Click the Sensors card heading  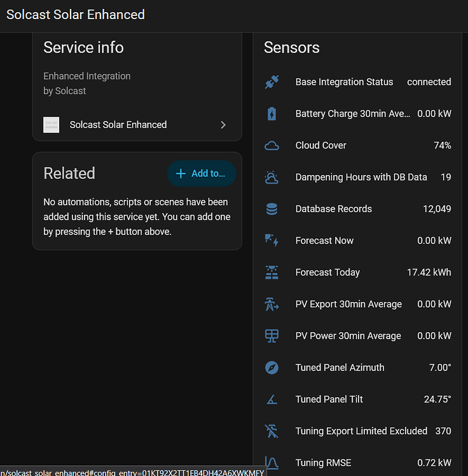tap(292, 48)
